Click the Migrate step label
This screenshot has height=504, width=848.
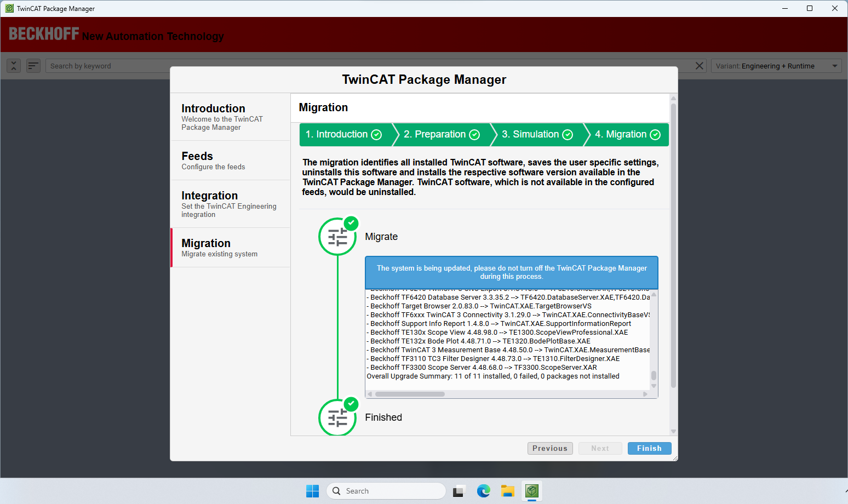(381, 237)
